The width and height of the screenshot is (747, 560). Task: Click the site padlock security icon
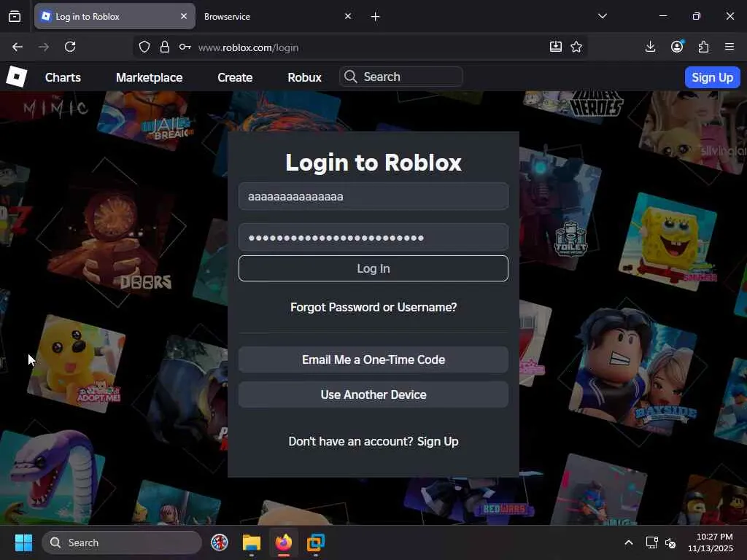[165, 47]
